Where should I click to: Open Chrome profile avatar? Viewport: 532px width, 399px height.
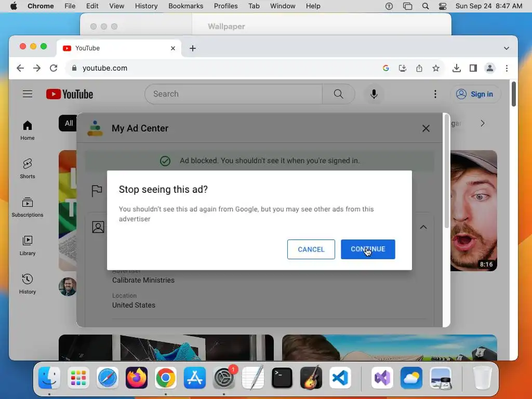click(490, 68)
